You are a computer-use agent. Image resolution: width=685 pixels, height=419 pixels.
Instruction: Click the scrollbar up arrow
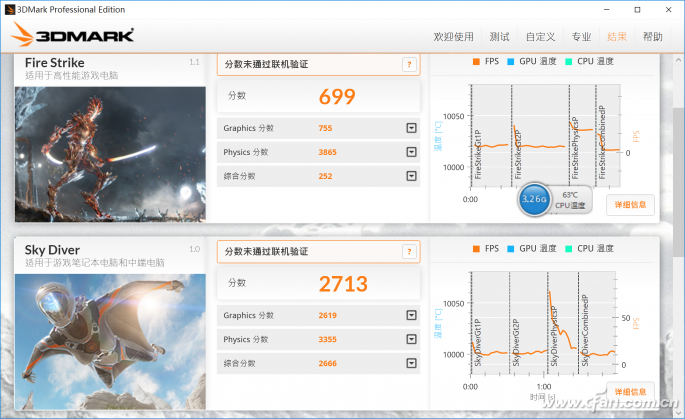678,60
